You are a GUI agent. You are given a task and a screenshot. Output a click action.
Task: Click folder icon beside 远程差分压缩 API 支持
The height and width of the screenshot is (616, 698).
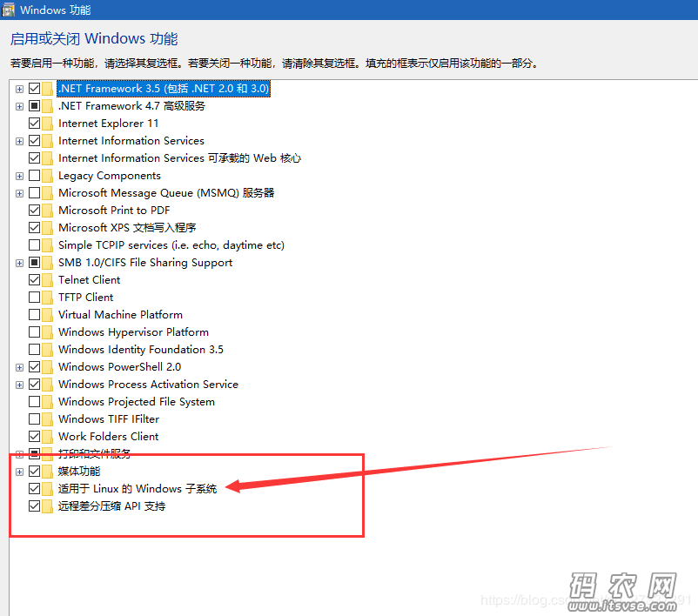(48, 506)
